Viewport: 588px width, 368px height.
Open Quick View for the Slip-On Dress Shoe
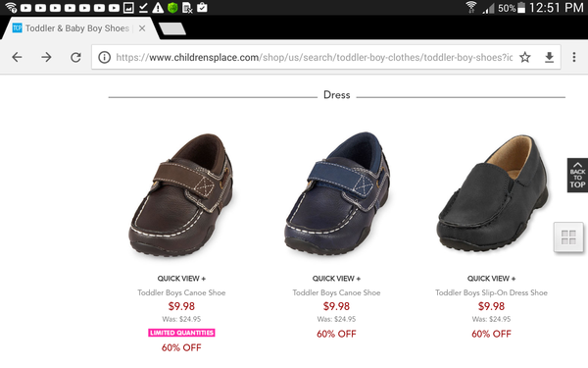click(491, 279)
